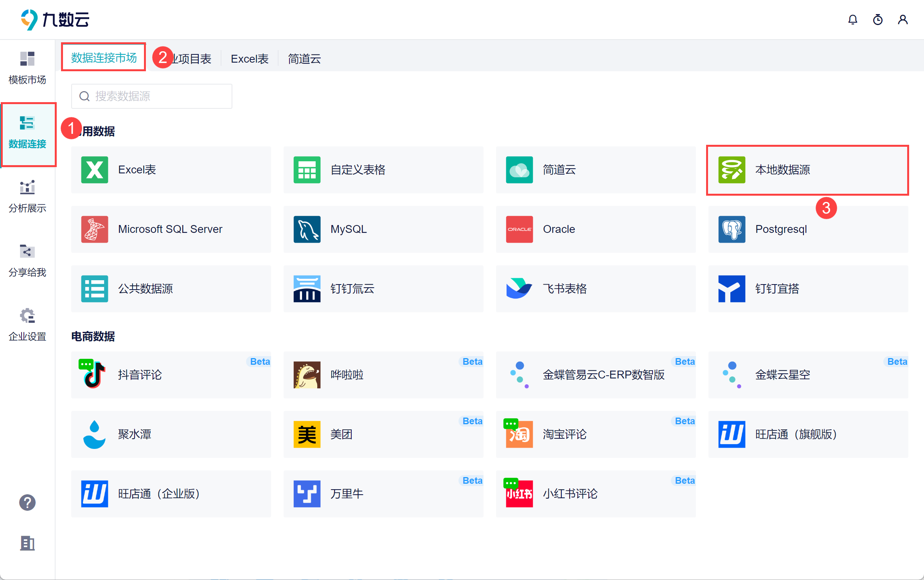Select the MySQL data source card
The image size is (924, 580).
click(x=383, y=229)
